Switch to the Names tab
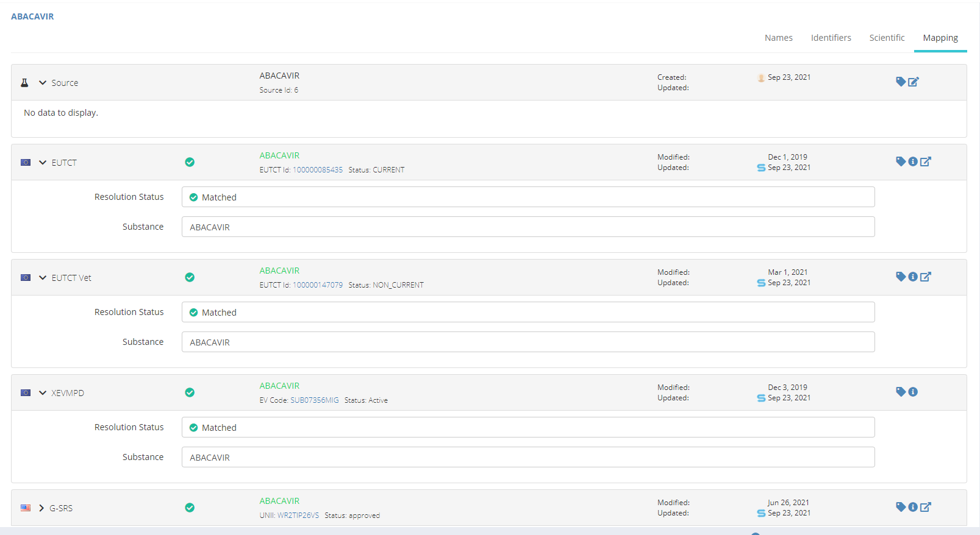 pyautogui.click(x=778, y=38)
